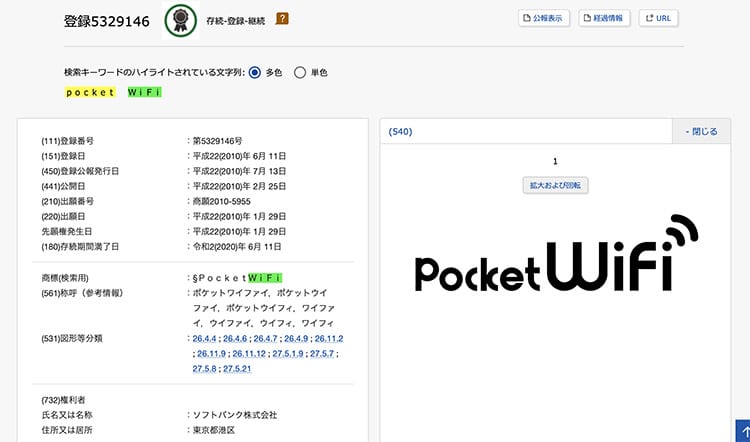Click the PocketWiFi trademark image

point(556,254)
